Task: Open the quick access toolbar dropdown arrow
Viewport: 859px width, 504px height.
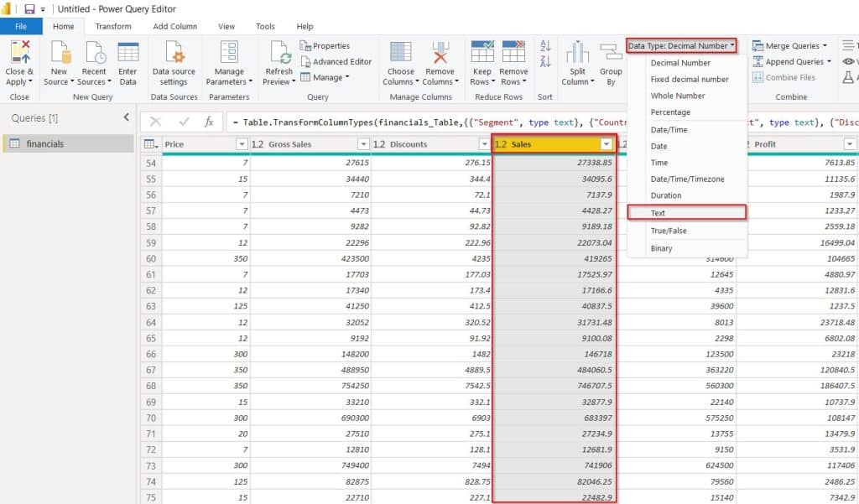Action: tap(43, 10)
